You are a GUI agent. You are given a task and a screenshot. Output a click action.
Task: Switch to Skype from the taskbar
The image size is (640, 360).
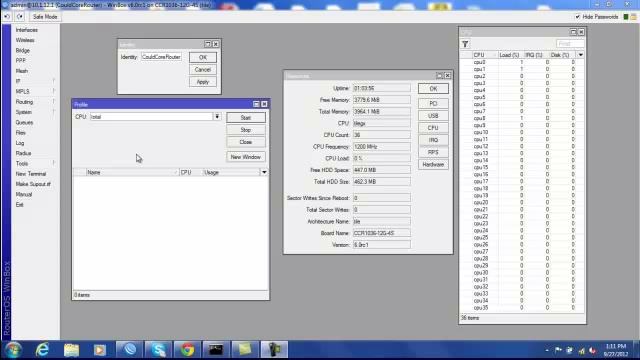tap(158, 350)
